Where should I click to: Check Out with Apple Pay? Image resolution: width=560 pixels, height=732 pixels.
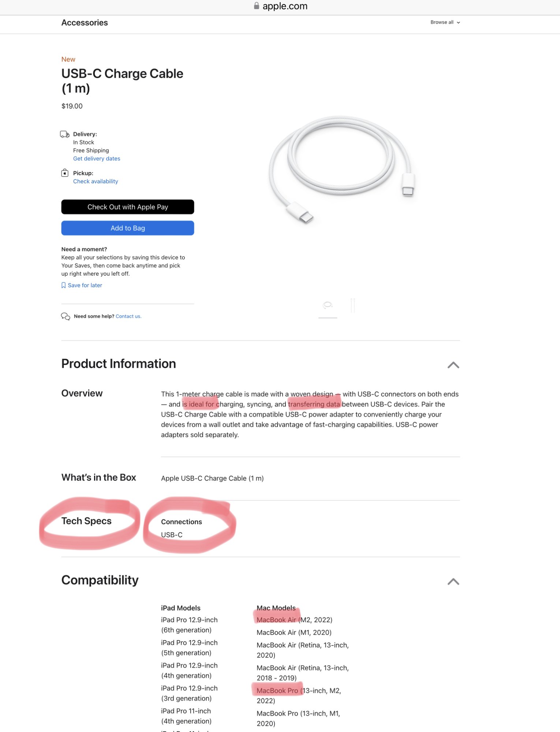pos(128,207)
